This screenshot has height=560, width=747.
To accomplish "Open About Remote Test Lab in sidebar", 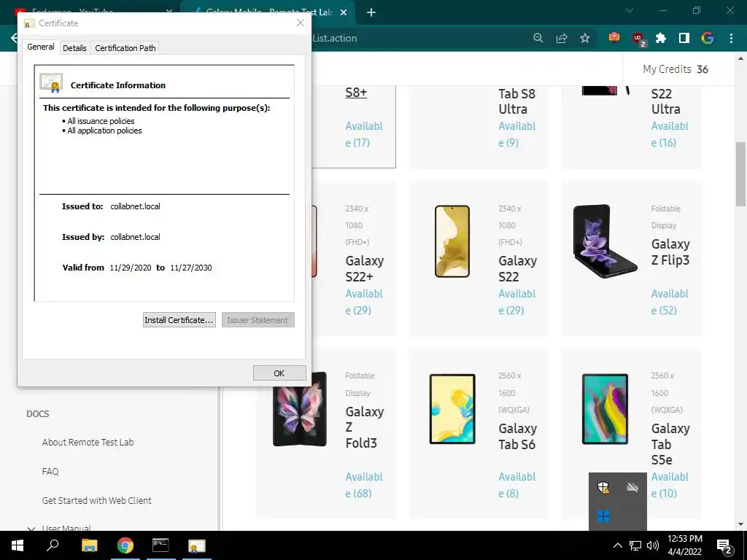I will pyautogui.click(x=88, y=443).
